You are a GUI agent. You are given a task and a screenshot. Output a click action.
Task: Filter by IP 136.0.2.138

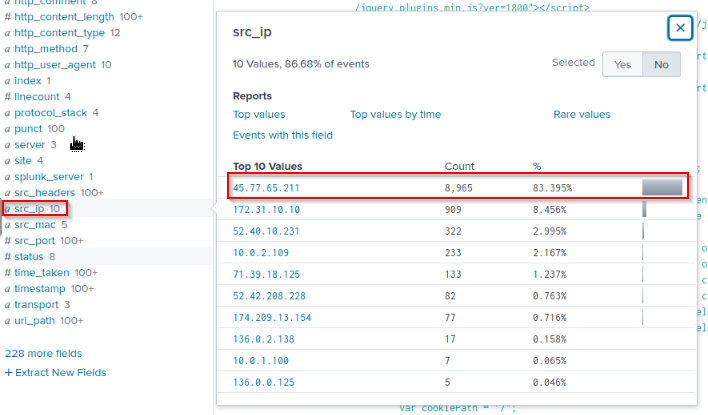pos(264,340)
